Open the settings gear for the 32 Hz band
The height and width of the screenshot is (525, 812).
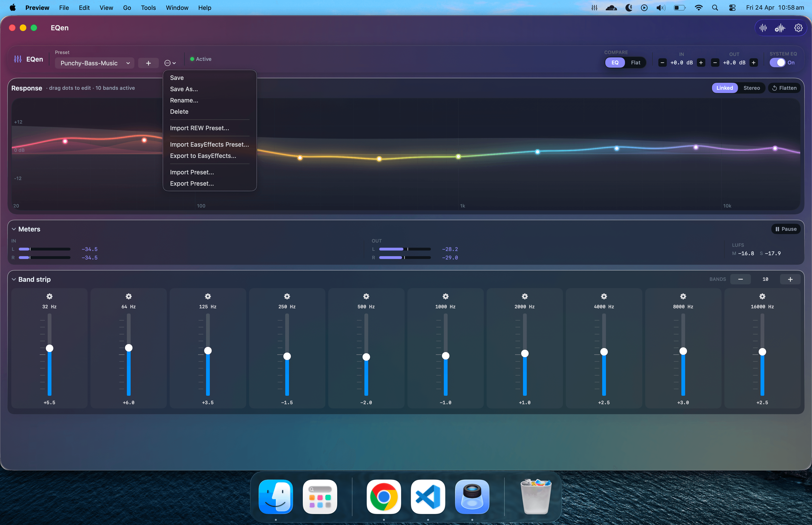[x=49, y=296]
